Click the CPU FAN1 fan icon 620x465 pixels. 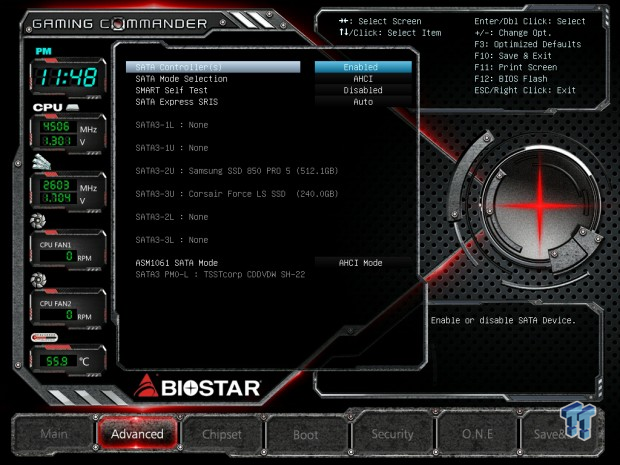[38, 221]
